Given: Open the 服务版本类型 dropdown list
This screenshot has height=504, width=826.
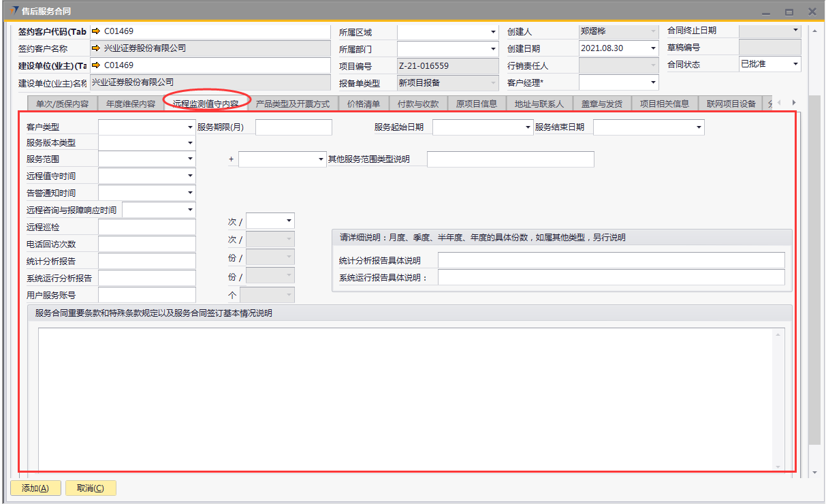Looking at the screenshot, I should pos(190,143).
